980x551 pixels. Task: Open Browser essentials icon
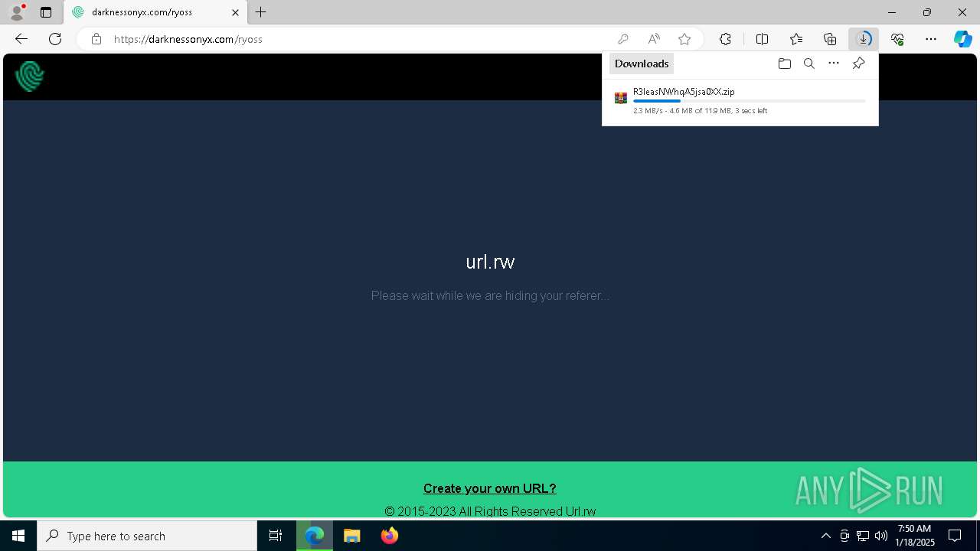897,39
